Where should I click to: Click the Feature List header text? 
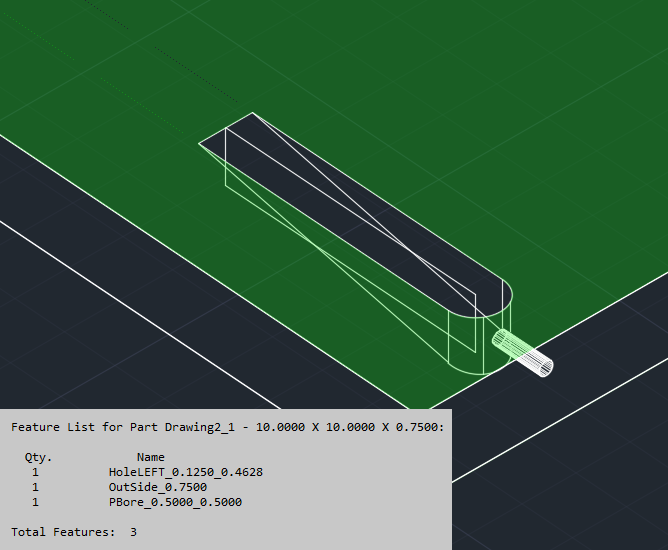tap(227, 426)
